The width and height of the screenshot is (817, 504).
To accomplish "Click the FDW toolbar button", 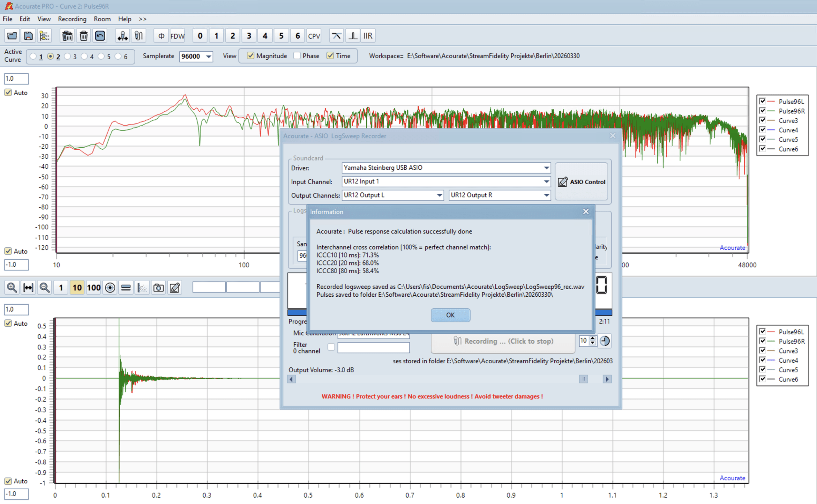I will [177, 36].
